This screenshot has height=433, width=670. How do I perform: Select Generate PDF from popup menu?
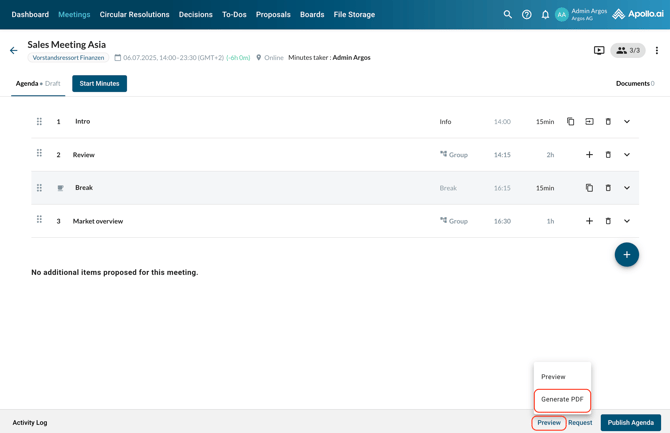pos(562,399)
